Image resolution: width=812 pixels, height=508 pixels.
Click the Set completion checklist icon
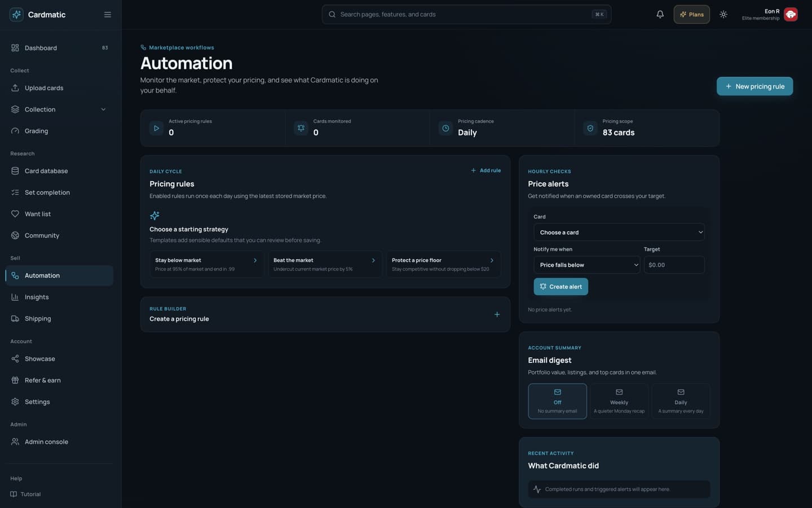tap(15, 192)
